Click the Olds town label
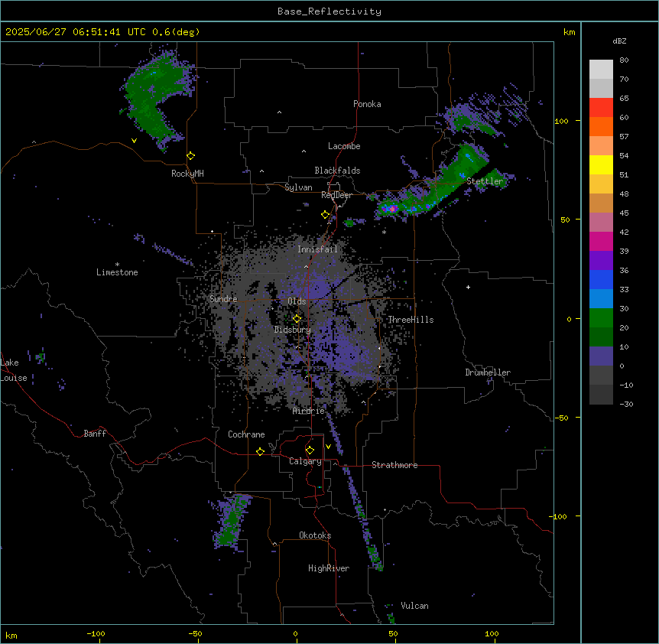This screenshot has width=659, height=644. 297,301
